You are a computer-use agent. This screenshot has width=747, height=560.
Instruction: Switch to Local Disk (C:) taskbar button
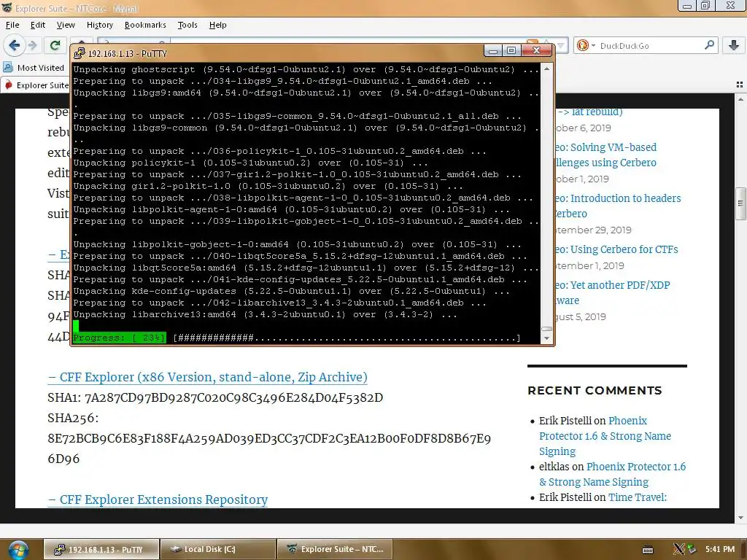coord(218,549)
